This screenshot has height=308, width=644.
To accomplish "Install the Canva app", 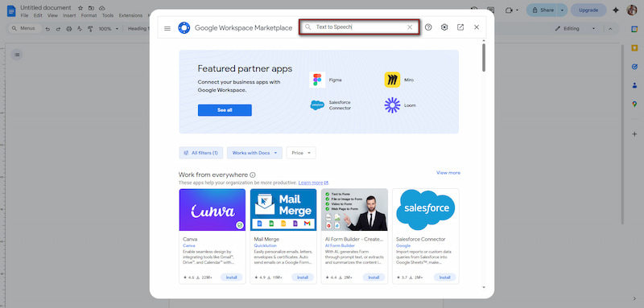I will pyautogui.click(x=232, y=277).
